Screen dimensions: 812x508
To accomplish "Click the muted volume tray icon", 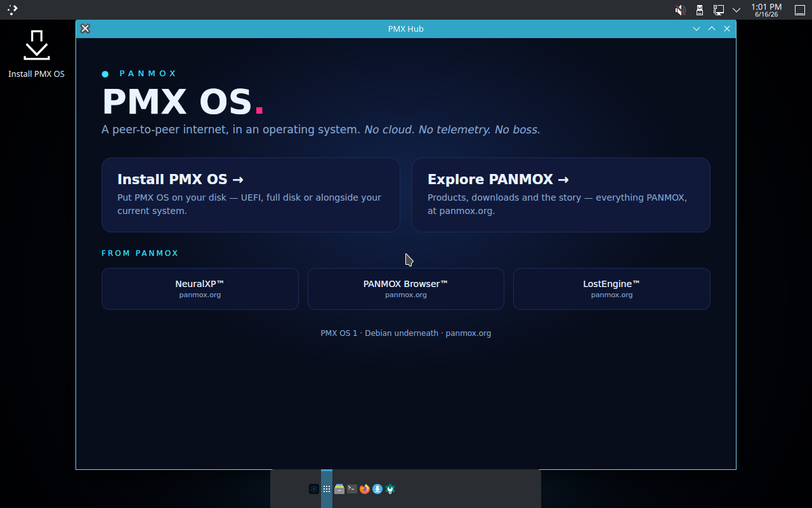I will tap(680, 10).
